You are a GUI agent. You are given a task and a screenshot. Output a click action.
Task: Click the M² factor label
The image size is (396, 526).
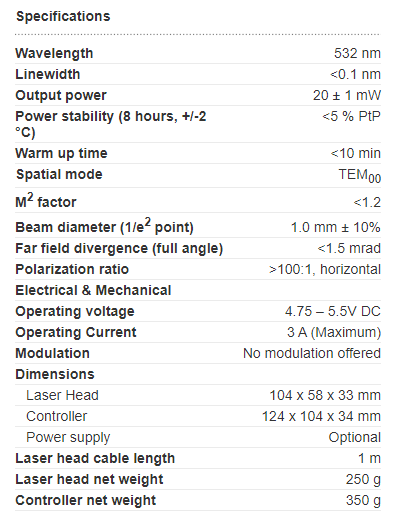point(46,200)
